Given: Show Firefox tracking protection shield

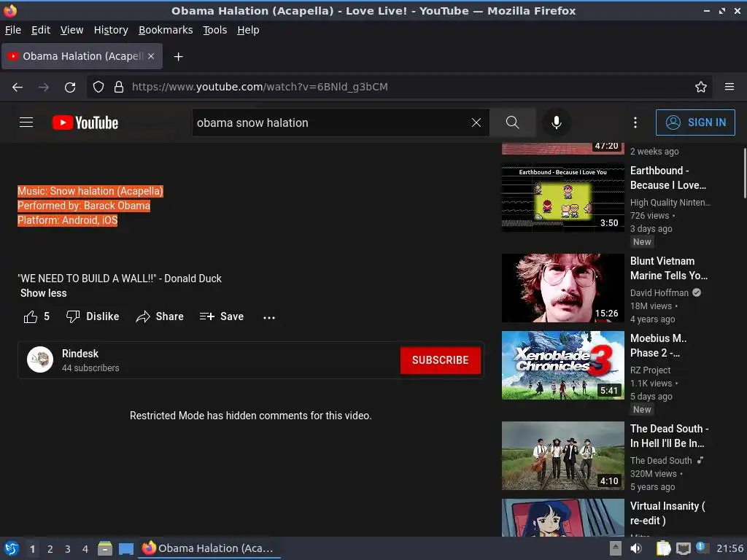Looking at the screenshot, I should (x=98, y=87).
